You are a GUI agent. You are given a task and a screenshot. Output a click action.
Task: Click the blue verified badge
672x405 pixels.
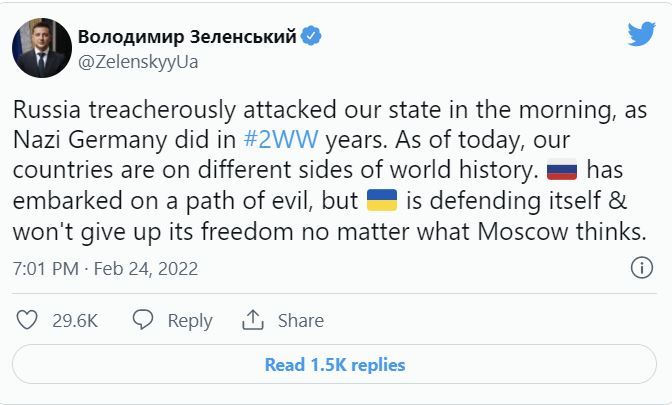[x=312, y=37]
